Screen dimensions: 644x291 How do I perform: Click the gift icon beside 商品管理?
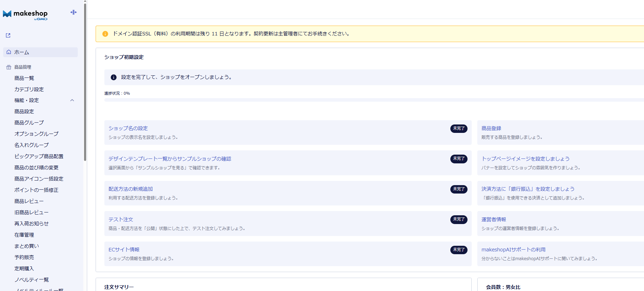pos(9,67)
